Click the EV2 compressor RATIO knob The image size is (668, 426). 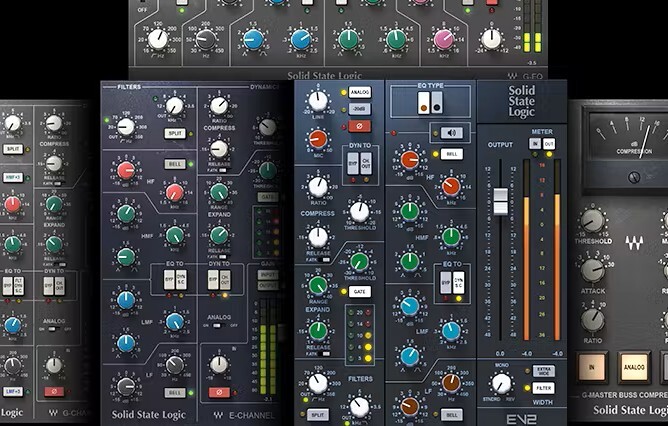pyautogui.click(x=318, y=187)
